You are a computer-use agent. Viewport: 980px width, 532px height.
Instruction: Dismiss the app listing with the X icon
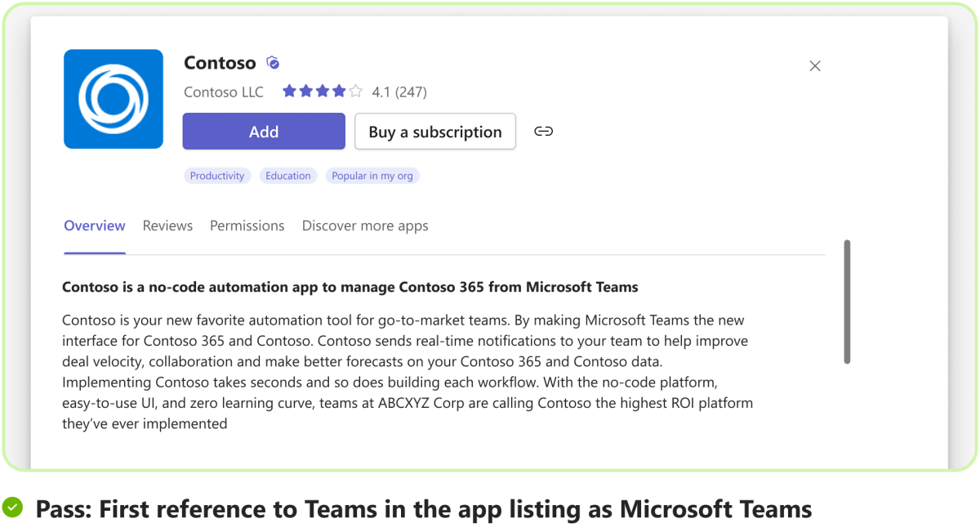[814, 65]
